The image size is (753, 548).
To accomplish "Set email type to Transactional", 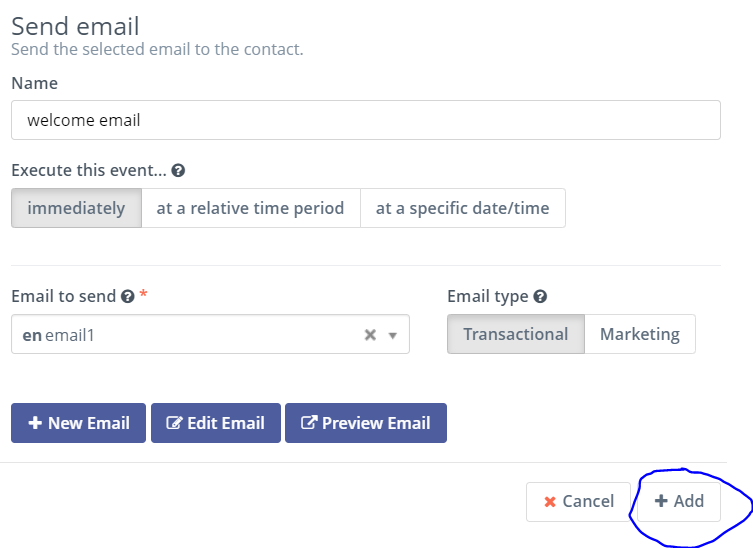I will coord(516,334).
